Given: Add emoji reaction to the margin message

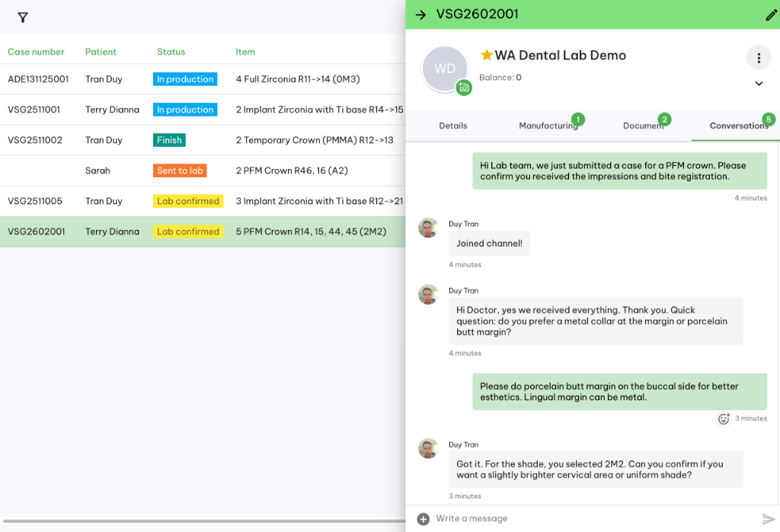Looking at the screenshot, I should pyautogui.click(x=724, y=419).
